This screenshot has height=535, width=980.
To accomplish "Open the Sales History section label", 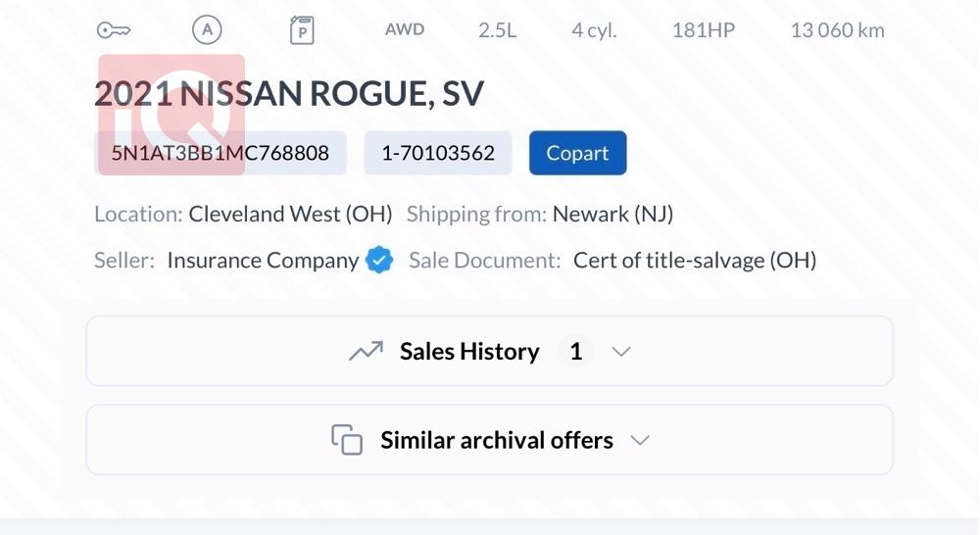I will [469, 352].
